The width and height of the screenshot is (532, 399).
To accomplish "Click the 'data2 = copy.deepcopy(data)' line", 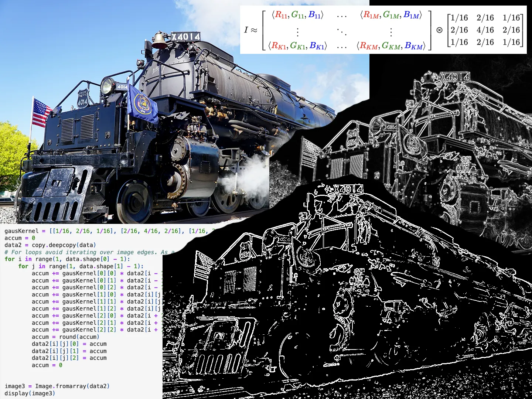I will pos(50,245).
